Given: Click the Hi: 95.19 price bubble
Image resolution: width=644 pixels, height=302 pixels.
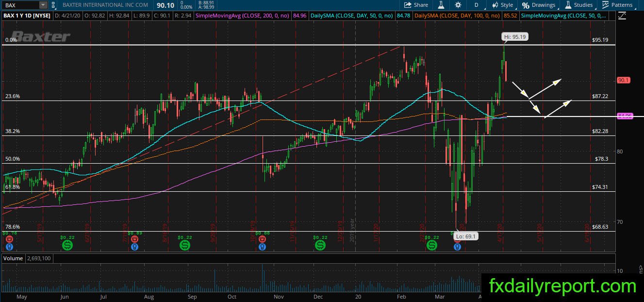Looking at the screenshot, I should pyautogui.click(x=514, y=36).
